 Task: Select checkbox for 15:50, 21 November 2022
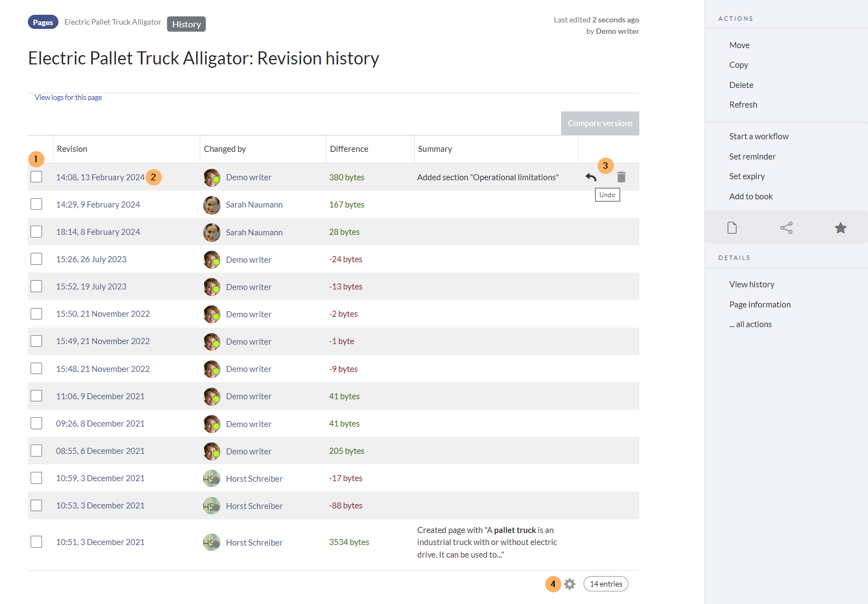point(37,313)
